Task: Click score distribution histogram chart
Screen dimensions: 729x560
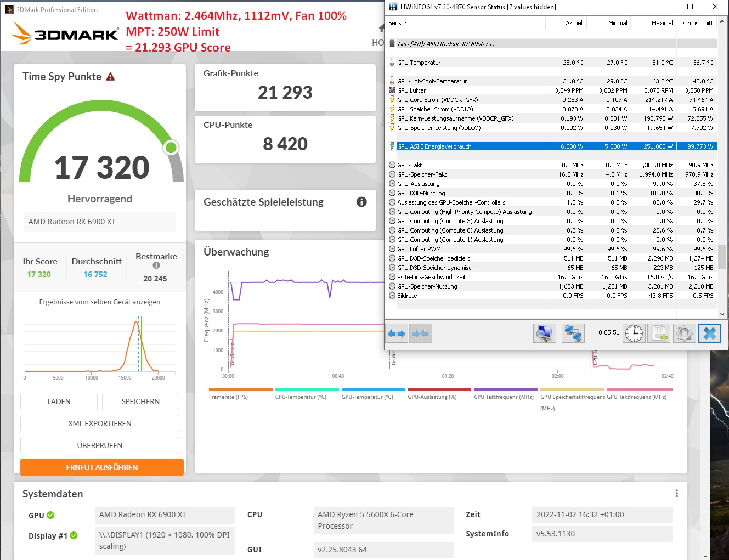Action: 100,347
